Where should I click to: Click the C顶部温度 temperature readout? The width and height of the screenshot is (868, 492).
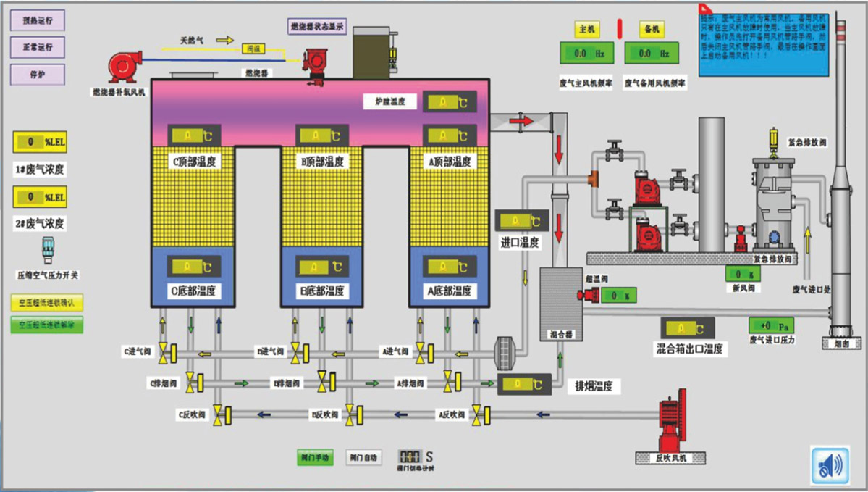pos(194,135)
